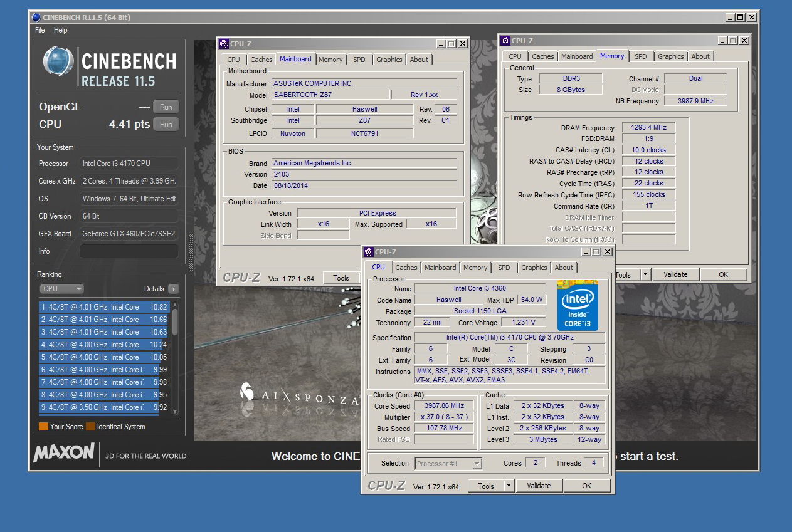The width and height of the screenshot is (792, 532).
Task: Open Graphics tab in Mainboard CPU-Z window
Action: [389, 60]
